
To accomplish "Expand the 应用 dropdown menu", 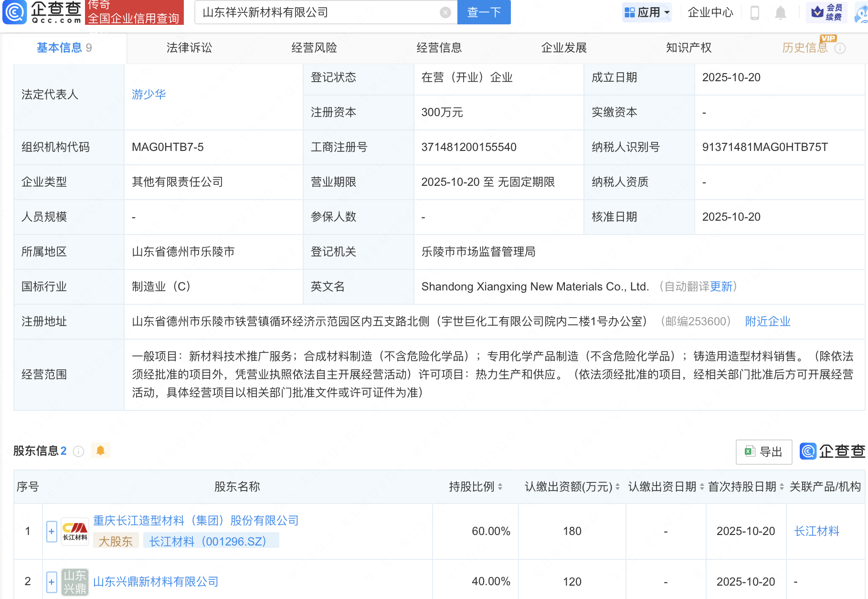I will [647, 12].
